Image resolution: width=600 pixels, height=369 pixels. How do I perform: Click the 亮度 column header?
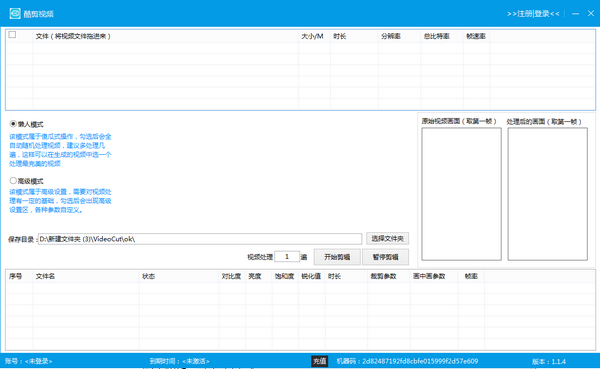(259, 276)
